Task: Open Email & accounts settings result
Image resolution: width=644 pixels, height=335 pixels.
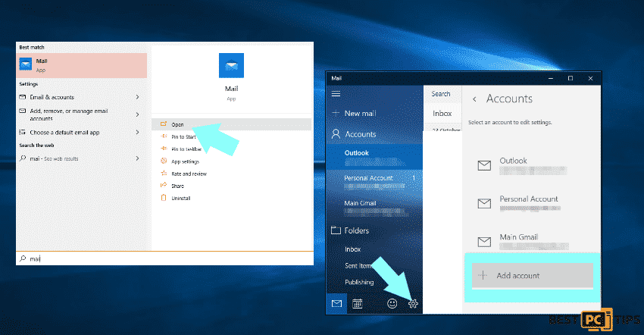Action: point(52,97)
